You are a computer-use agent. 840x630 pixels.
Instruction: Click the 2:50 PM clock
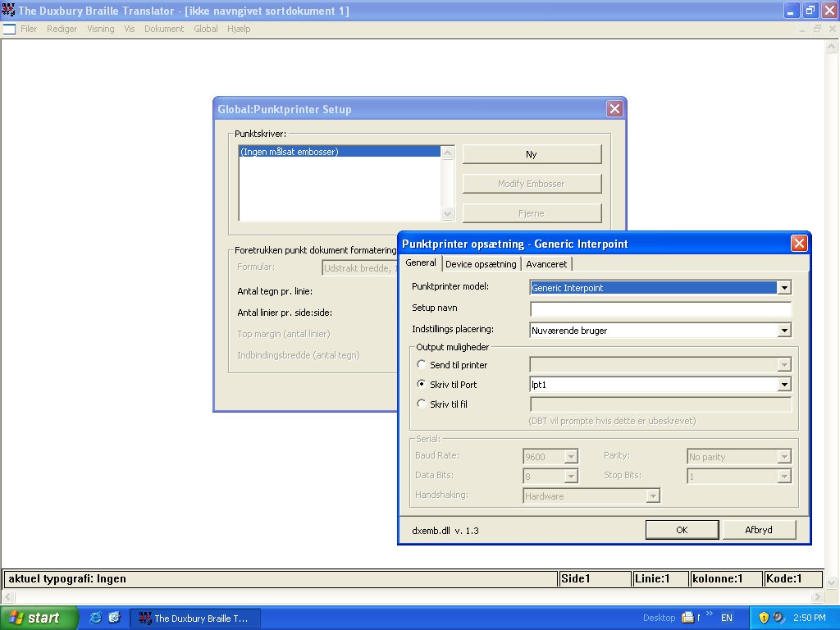coord(810,618)
